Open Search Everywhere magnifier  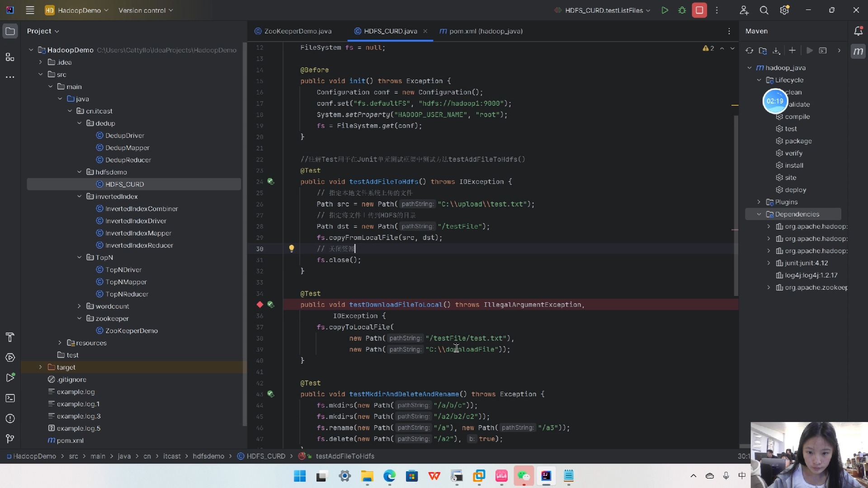[764, 10]
